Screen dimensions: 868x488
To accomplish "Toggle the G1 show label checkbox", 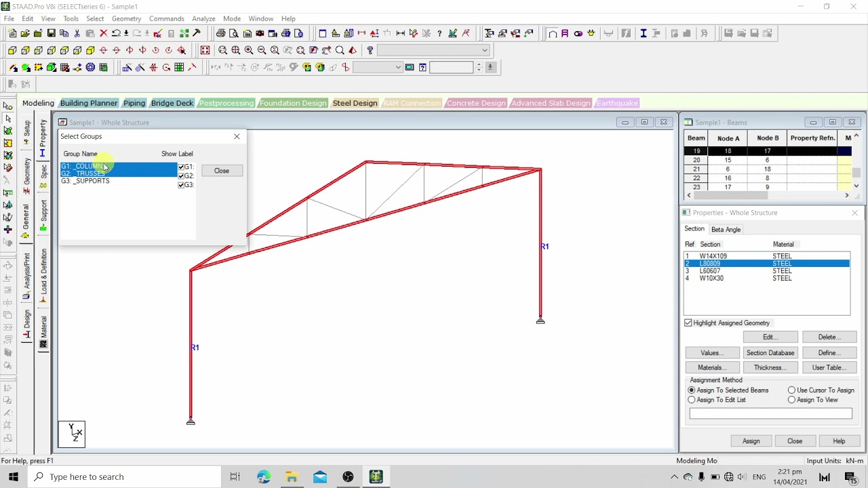I will (x=181, y=167).
